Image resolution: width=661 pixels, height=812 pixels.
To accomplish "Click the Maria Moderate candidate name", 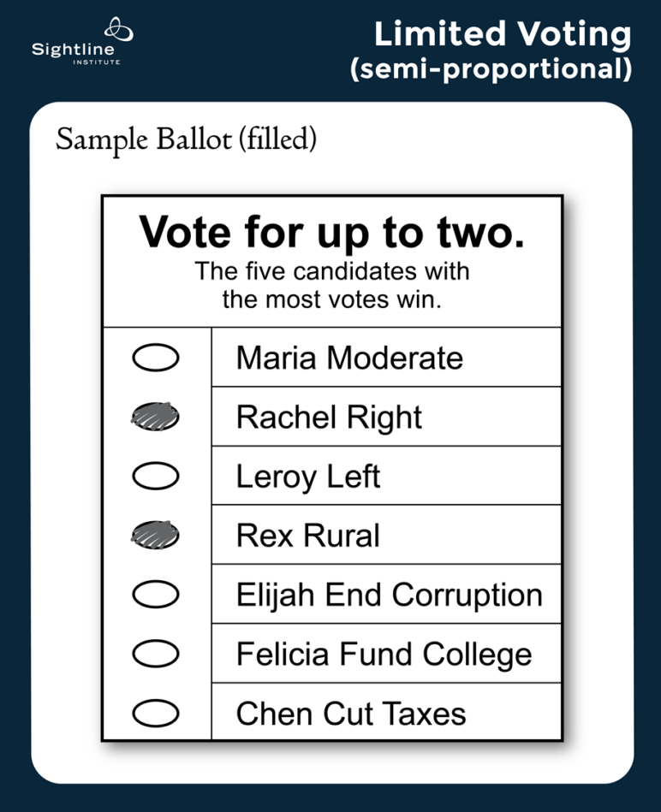I will click(x=349, y=358).
